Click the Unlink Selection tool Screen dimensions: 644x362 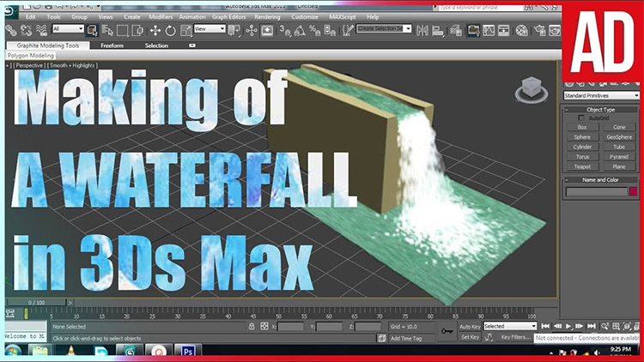click(26, 30)
